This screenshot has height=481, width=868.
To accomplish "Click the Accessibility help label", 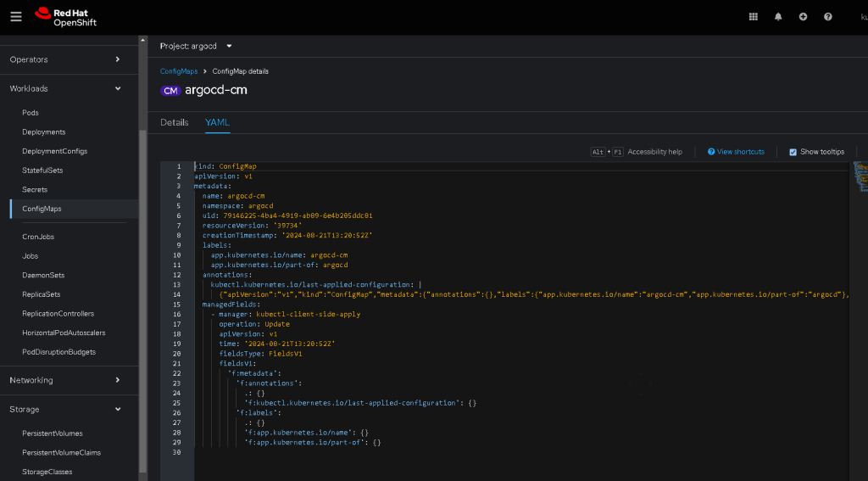I will (655, 152).
